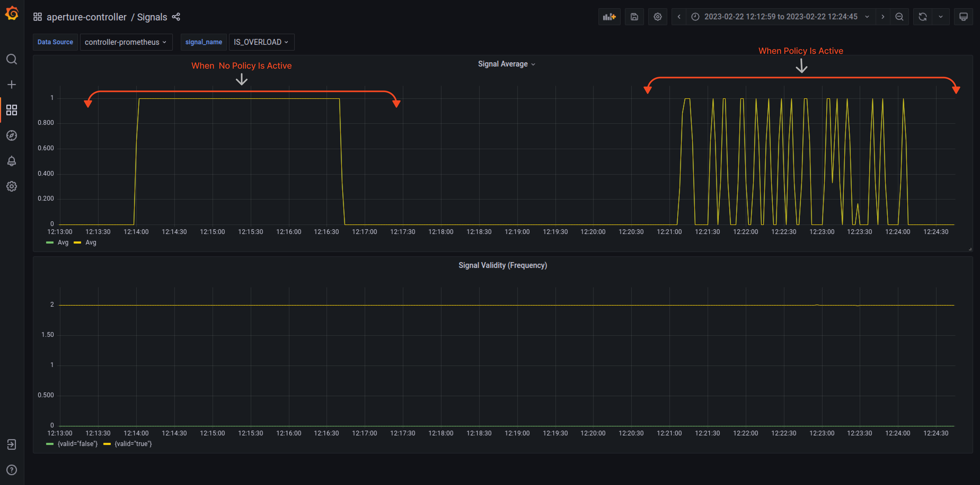Image resolution: width=980 pixels, height=485 pixels.
Task: Click the 1.50 y-axis label in Signal Validity
Action: point(47,334)
